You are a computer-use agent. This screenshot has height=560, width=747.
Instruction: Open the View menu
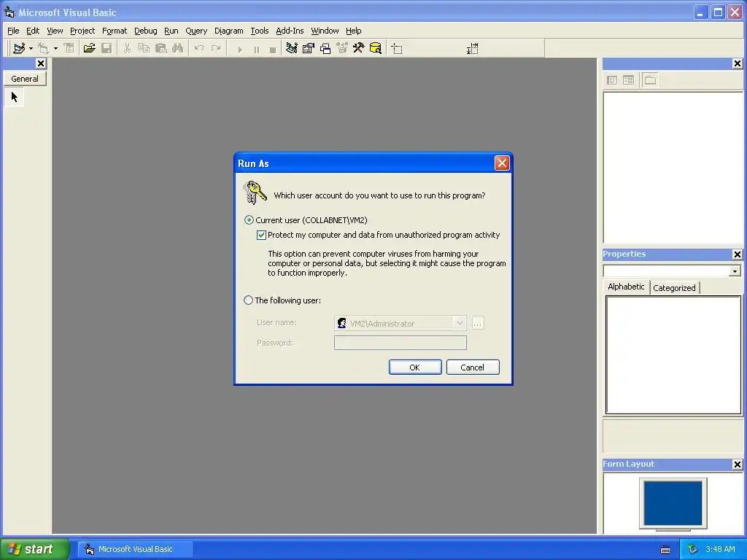[x=55, y=31]
